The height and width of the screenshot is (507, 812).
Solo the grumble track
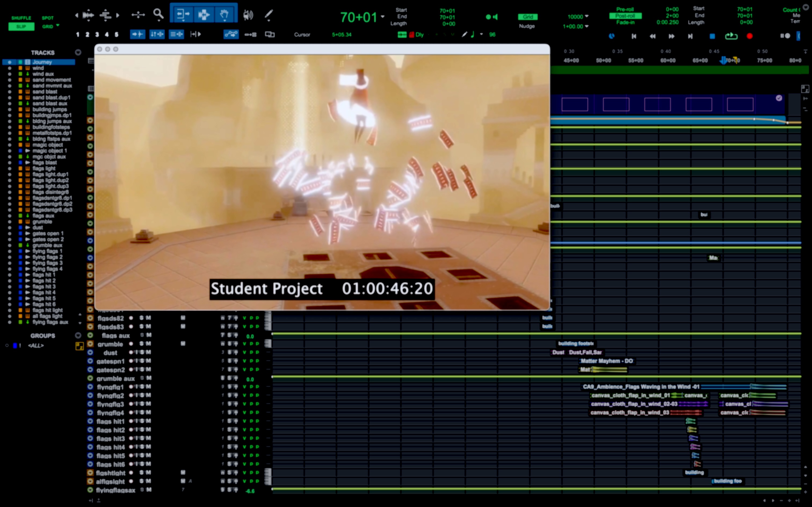coord(142,344)
